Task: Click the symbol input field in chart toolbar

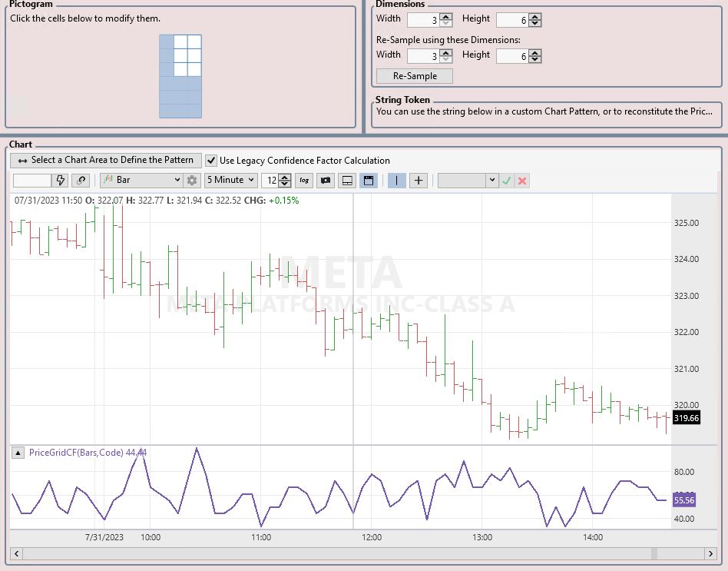Action: pyautogui.click(x=32, y=181)
